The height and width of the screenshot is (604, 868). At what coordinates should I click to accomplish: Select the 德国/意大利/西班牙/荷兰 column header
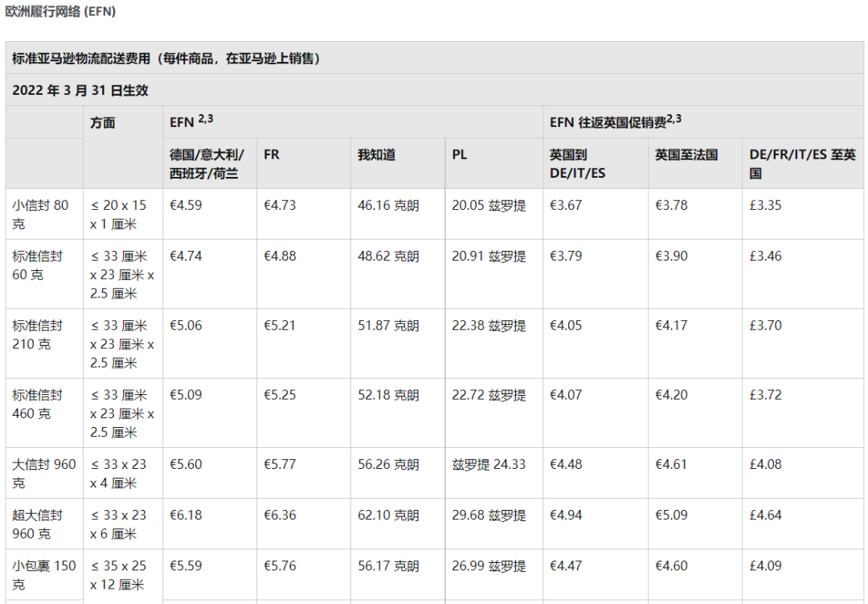point(207,163)
